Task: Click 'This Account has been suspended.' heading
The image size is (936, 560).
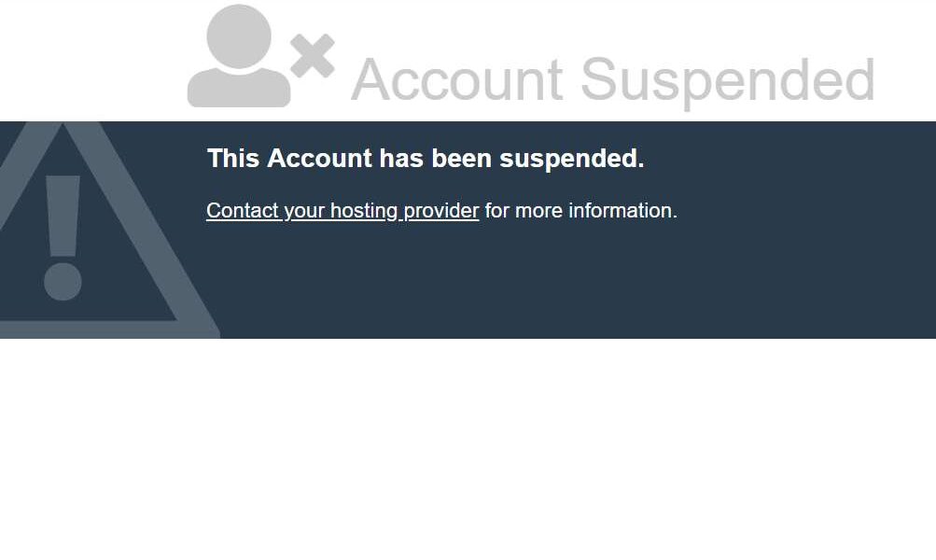Action: coord(426,159)
